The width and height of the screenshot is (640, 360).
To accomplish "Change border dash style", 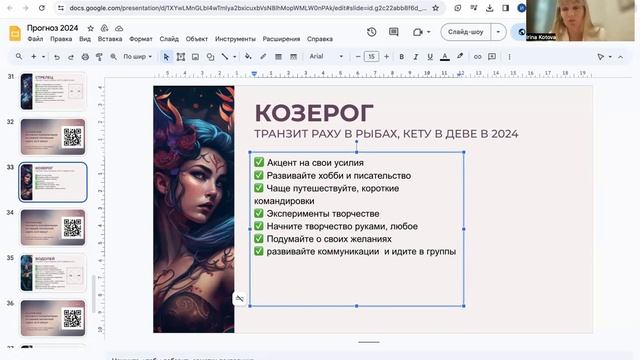I will click(293, 57).
